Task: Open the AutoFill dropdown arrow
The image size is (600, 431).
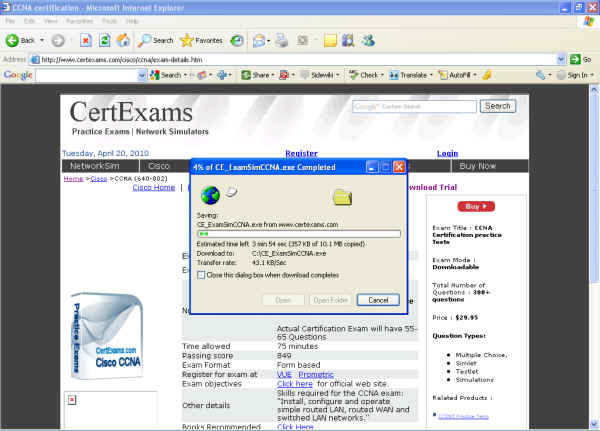Action: click(474, 75)
